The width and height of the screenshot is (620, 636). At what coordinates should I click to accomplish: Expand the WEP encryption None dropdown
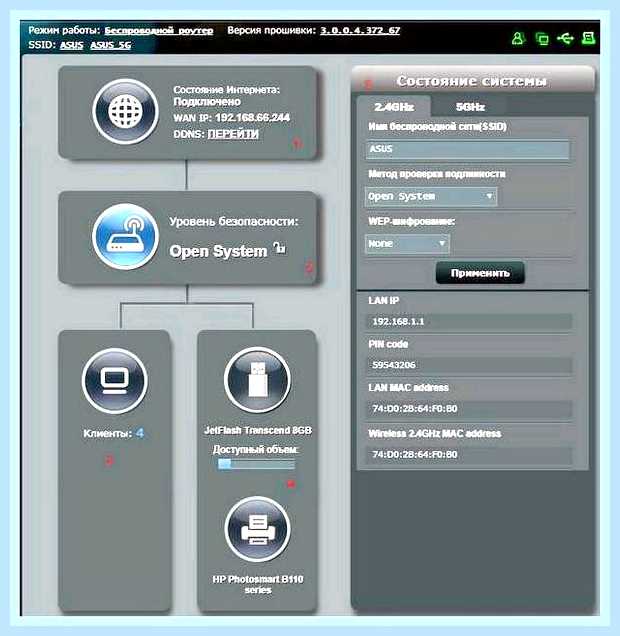click(x=407, y=244)
